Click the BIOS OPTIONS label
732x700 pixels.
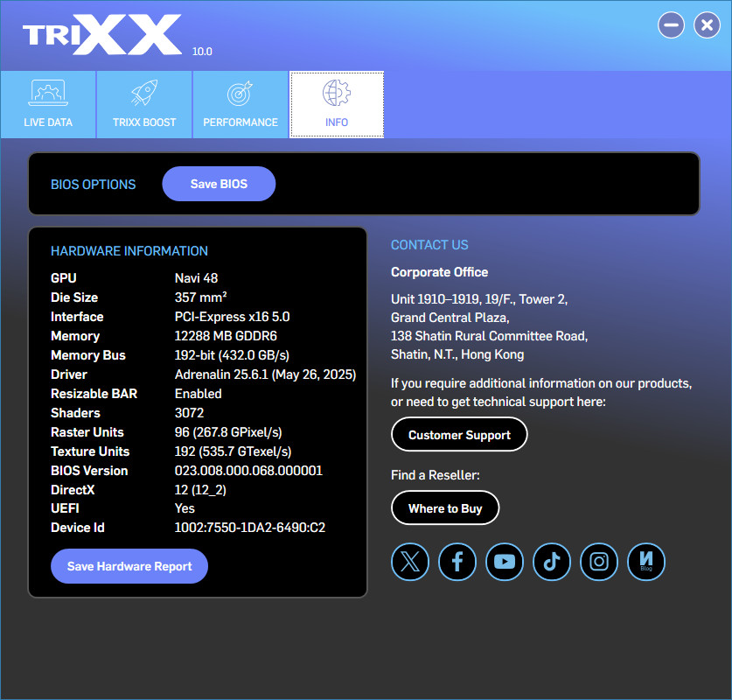tap(94, 185)
